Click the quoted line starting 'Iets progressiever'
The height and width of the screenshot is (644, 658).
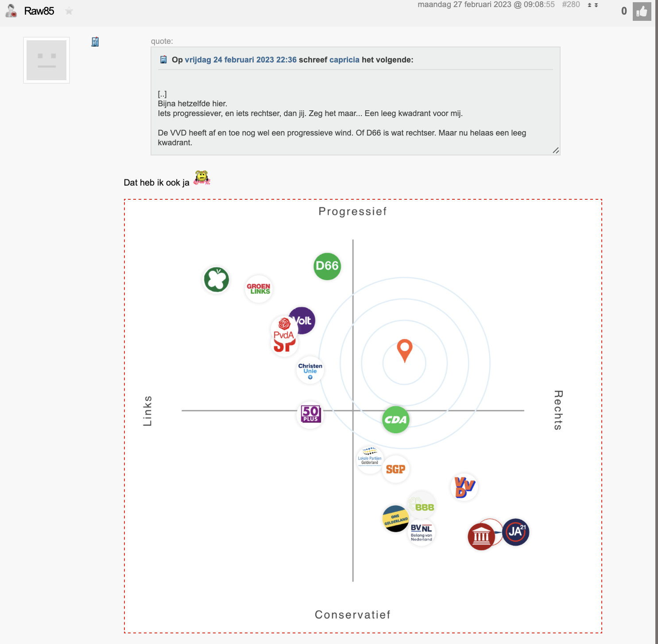tap(310, 113)
